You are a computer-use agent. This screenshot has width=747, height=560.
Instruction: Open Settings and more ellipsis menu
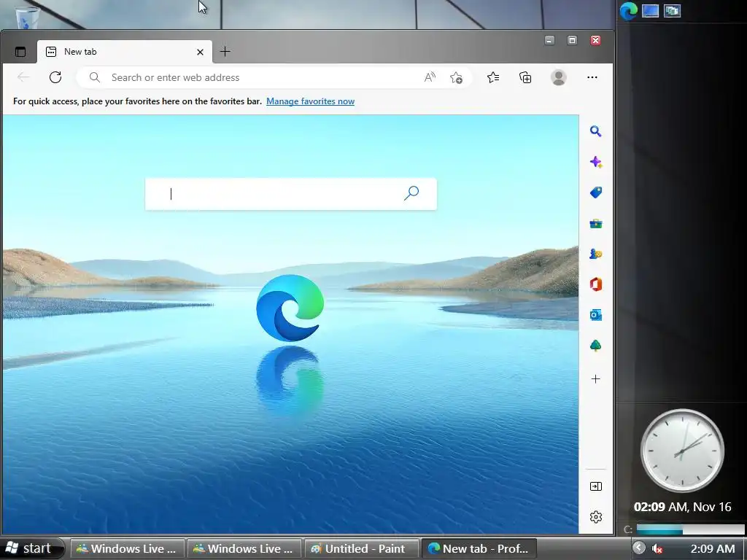(x=592, y=77)
